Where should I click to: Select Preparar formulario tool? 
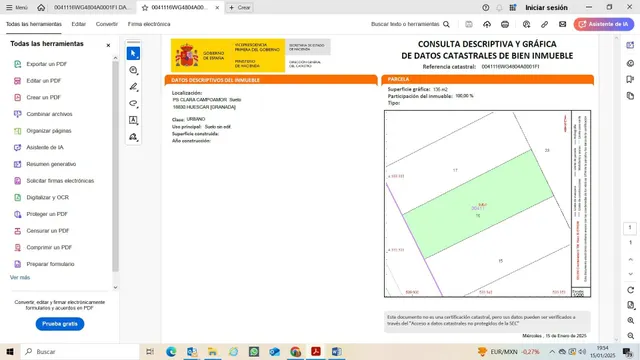point(44,264)
